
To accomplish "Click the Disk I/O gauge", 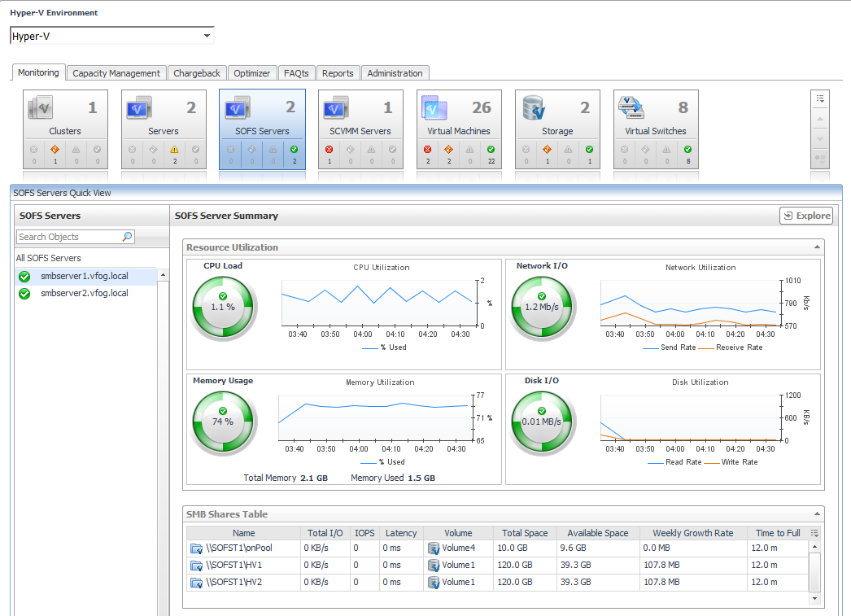I will point(542,422).
